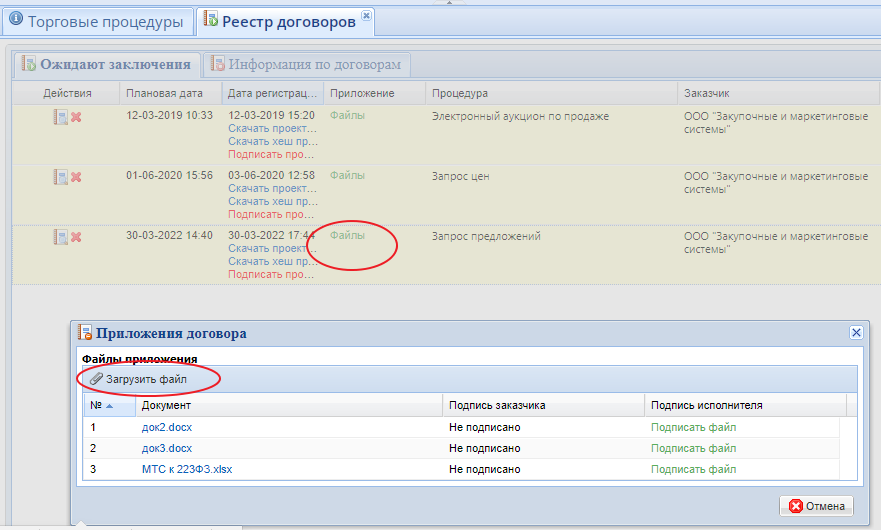Sort the files table by № column
The height and width of the screenshot is (530, 881).
pos(101,405)
